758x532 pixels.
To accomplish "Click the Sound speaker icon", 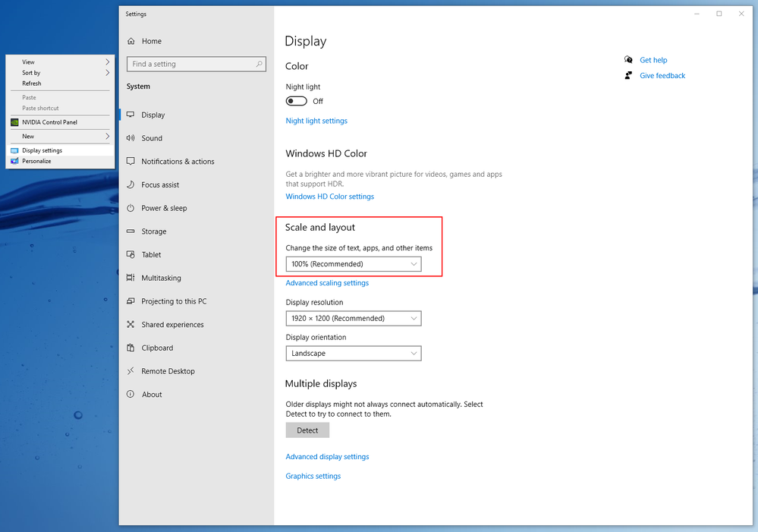I will [x=131, y=138].
